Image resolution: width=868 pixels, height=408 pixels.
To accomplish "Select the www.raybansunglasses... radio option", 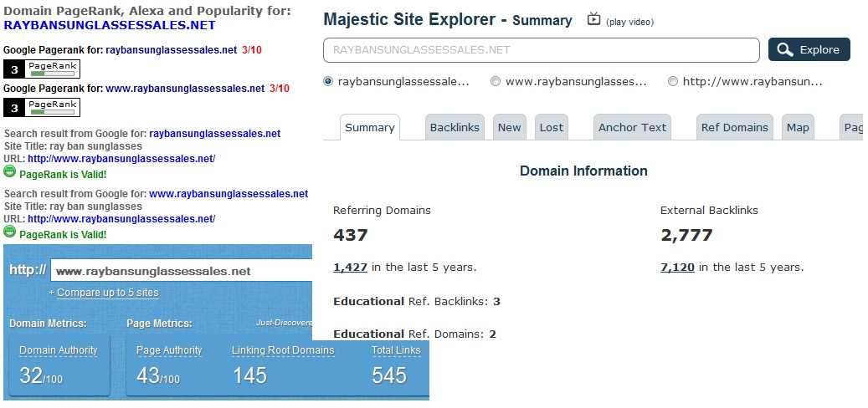I will (x=496, y=81).
